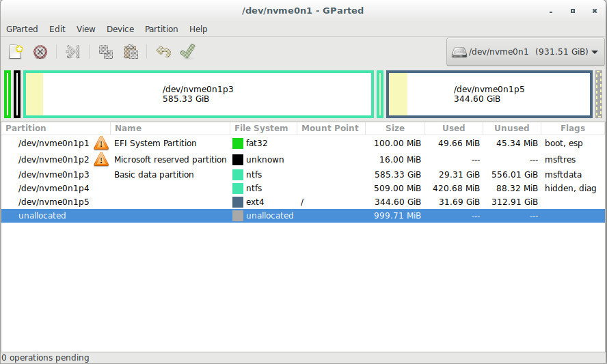
Task: Click the Undo last operation icon
Action: (x=163, y=51)
